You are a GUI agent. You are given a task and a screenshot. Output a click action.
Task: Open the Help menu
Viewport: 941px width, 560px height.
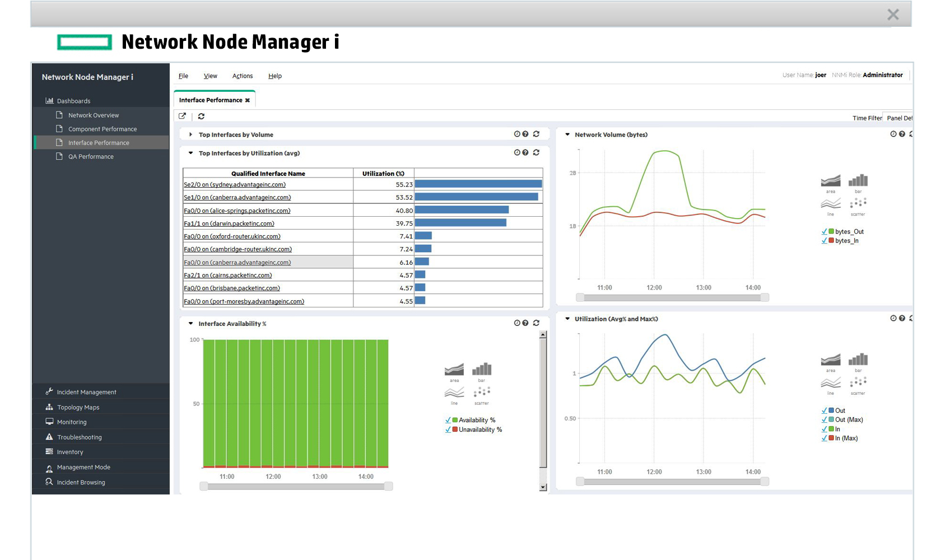point(275,76)
